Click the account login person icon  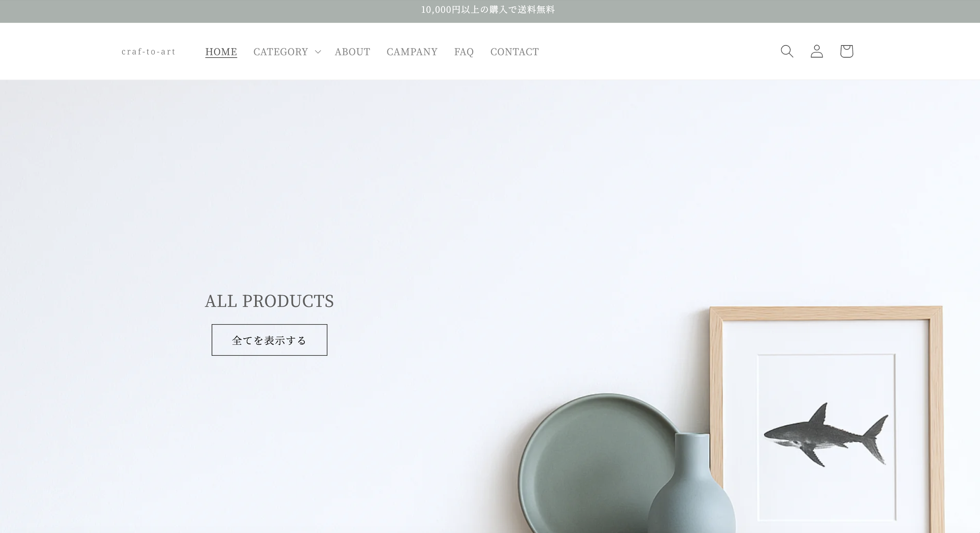pos(816,51)
